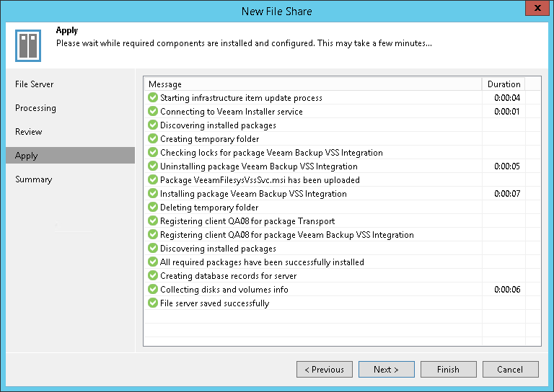Click the file share wizard header icon
554x392 pixels.
pyautogui.click(x=28, y=45)
